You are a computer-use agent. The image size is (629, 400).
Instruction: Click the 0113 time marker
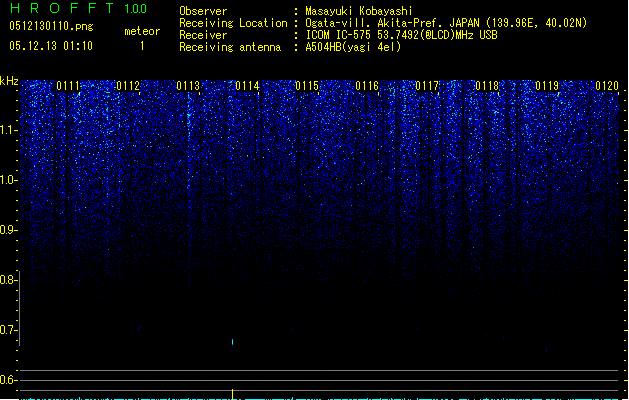[x=188, y=86]
